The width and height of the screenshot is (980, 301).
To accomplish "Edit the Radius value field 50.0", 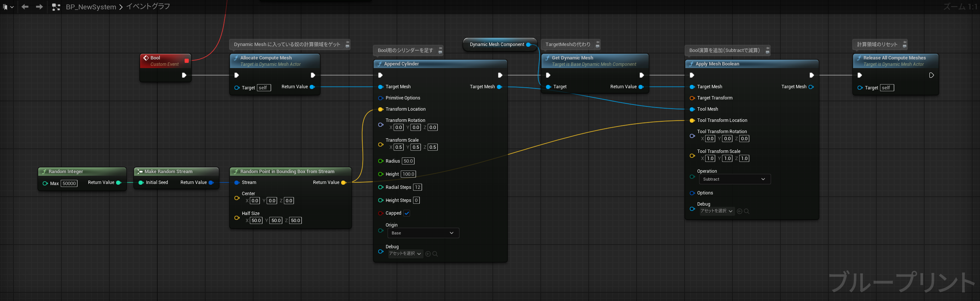I will pyautogui.click(x=408, y=161).
